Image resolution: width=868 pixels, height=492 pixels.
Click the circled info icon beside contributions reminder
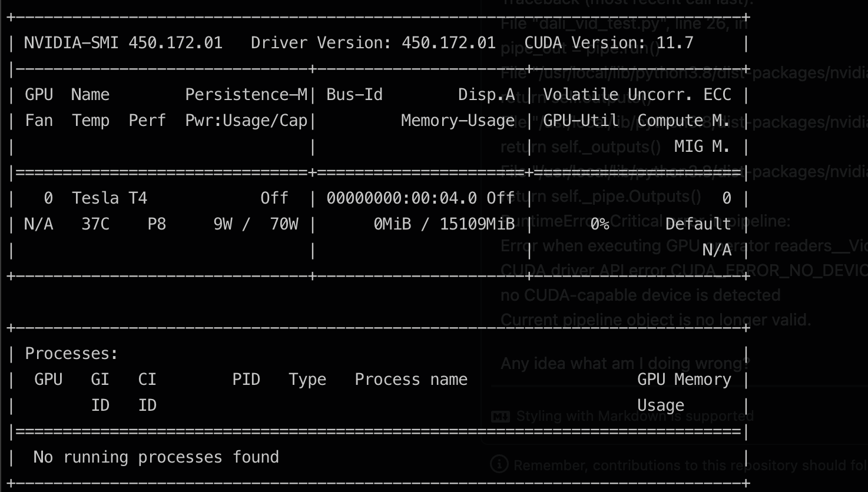[499, 466]
